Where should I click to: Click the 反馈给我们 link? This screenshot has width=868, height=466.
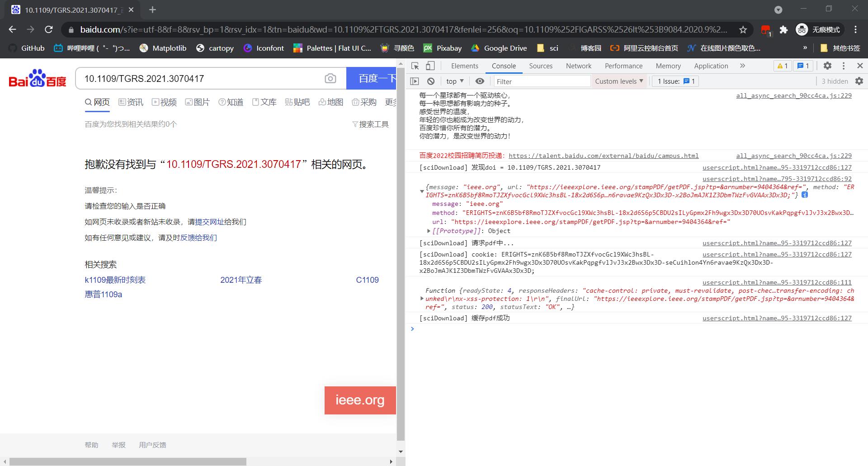pos(198,238)
